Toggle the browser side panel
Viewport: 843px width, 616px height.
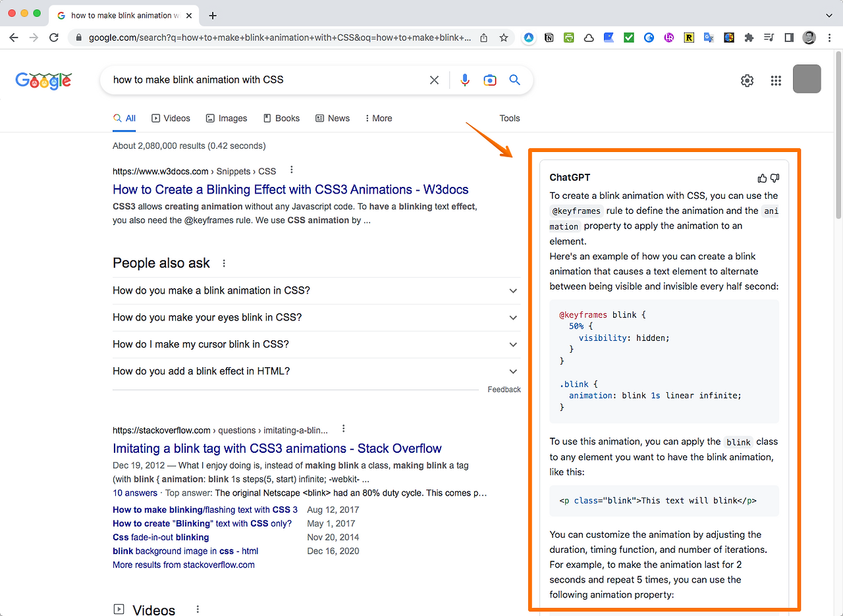point(789,38)
